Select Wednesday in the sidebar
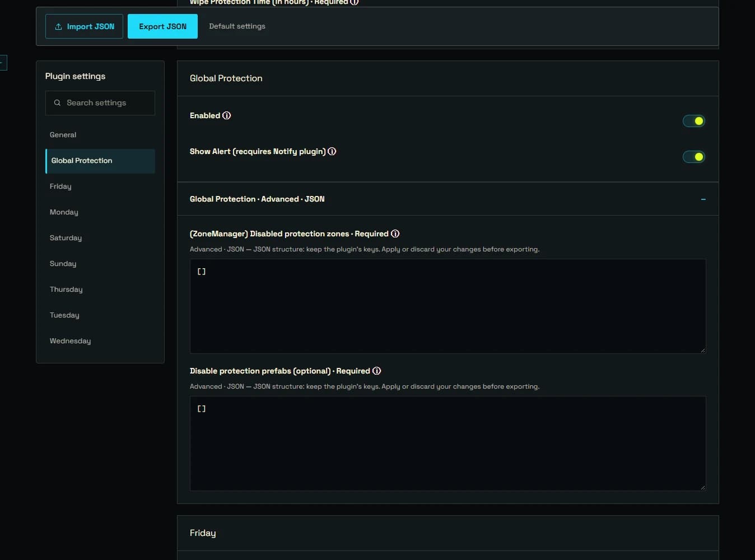This screenshot has height=560, width=755. click(100, 341)
